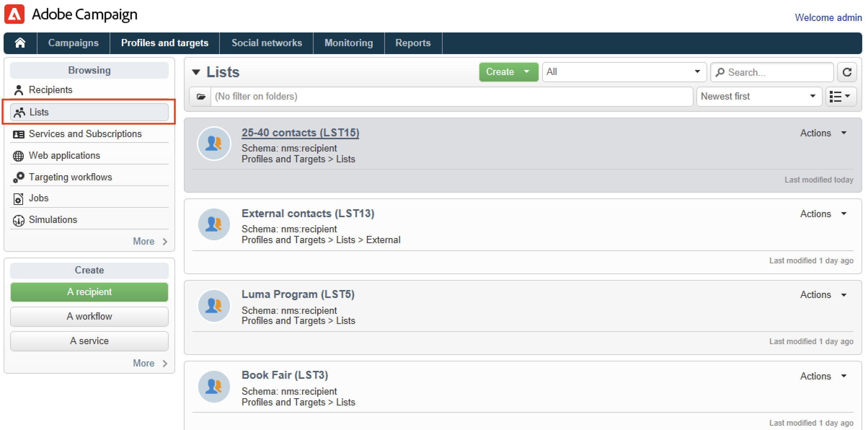Screen dimensions: 868x430
Task: Open the Monitoring tab
Action: coord(349,43)
